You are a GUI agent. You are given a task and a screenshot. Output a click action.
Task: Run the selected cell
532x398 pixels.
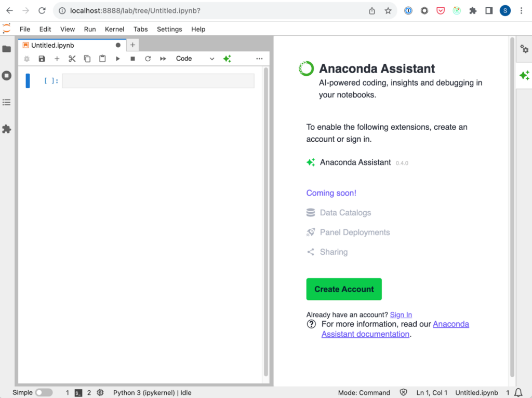tap(118, 59)
